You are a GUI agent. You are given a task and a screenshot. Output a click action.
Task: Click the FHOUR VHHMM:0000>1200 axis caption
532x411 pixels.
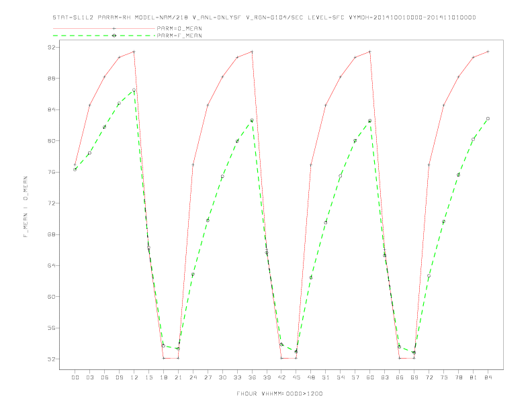coord(279,394)
